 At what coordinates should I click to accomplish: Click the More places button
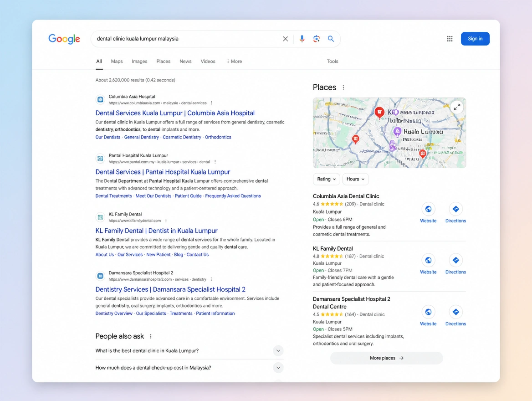pyautogui.click(x=386, y=358)
